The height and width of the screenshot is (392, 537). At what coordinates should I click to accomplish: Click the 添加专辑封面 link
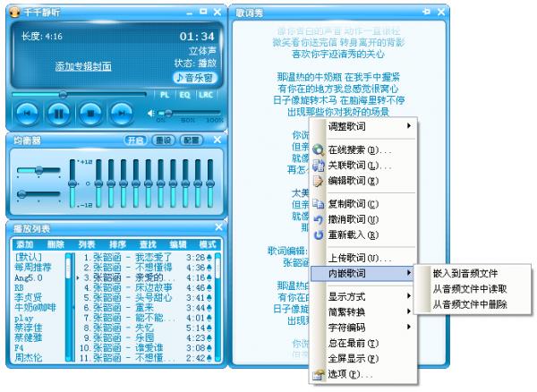tap(83, 66)
